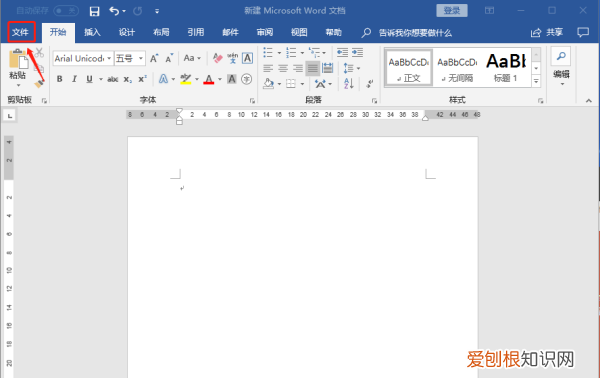Click the Redo icon in quick access
600x378 pixels.
pos(138,11)
